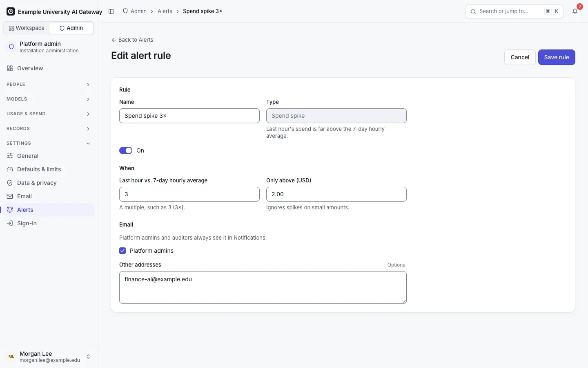Click the Platform admin header in sidebar
Screen dimensions: 588x368
click(x=49, y=47)
